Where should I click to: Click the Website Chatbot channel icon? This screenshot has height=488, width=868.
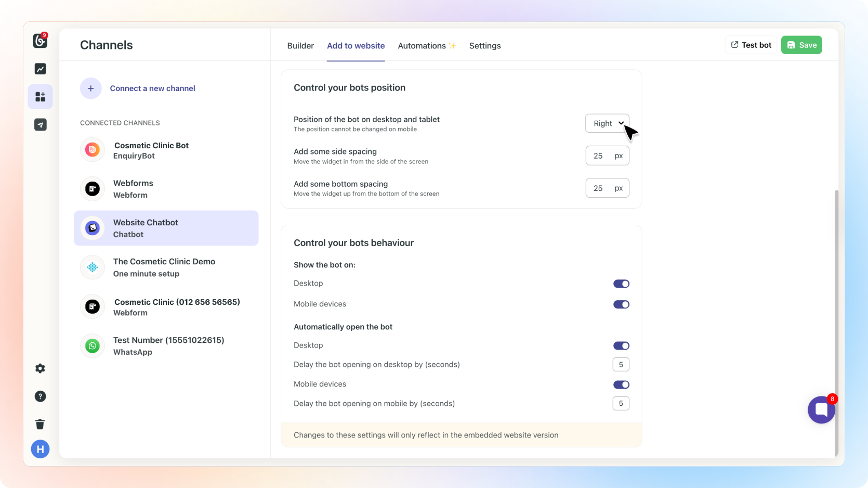coord(93,228)
